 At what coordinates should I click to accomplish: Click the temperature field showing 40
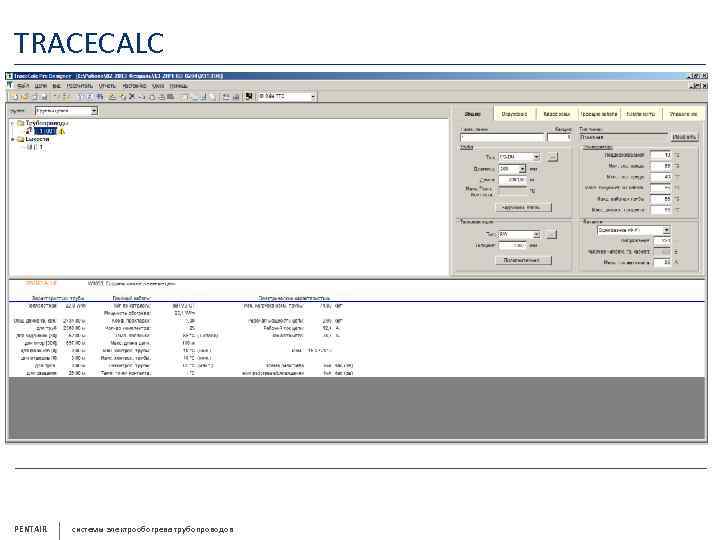661,177
